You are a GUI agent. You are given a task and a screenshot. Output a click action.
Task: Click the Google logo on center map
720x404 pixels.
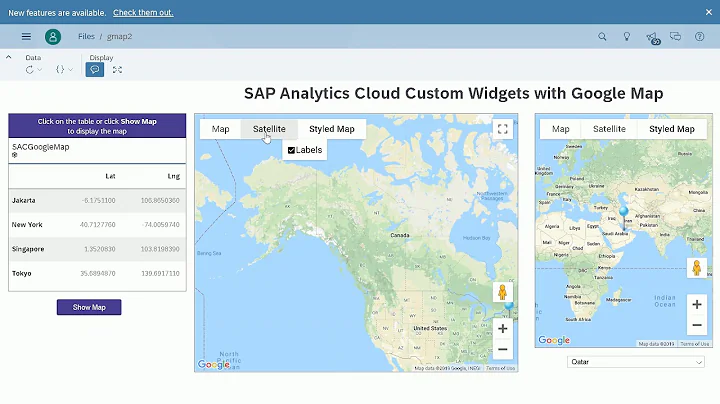point(214,365)
